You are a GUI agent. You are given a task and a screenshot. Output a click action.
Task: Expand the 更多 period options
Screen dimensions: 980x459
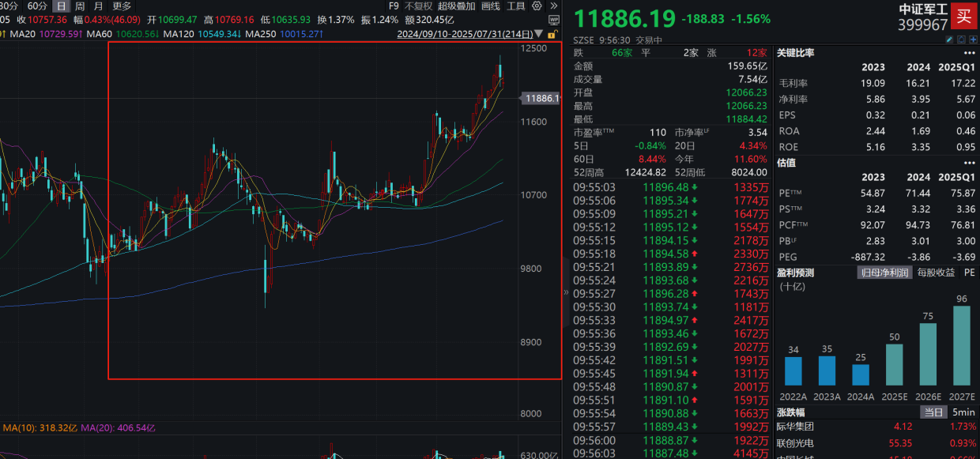coord(122,6)
